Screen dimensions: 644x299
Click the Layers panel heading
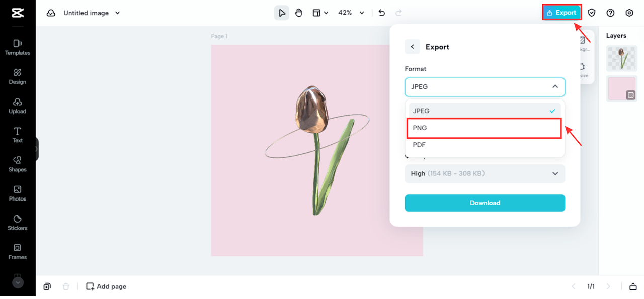tap(616, 36)
